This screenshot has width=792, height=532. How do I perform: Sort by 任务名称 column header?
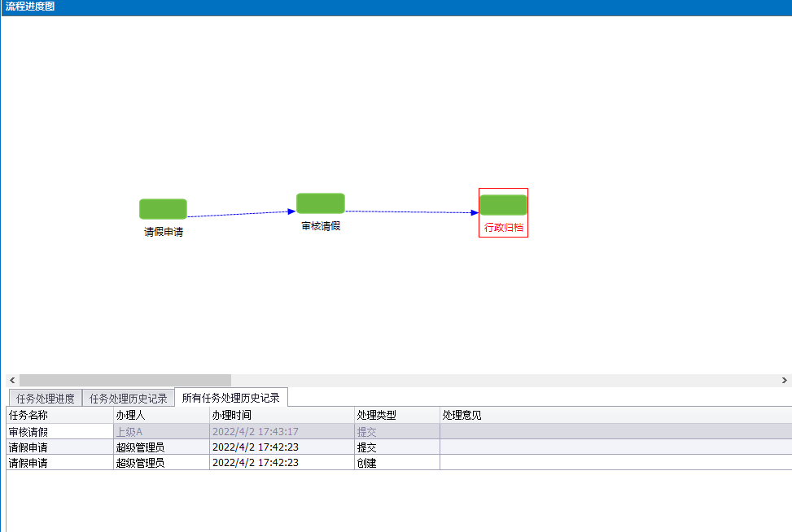pos(59,415)
